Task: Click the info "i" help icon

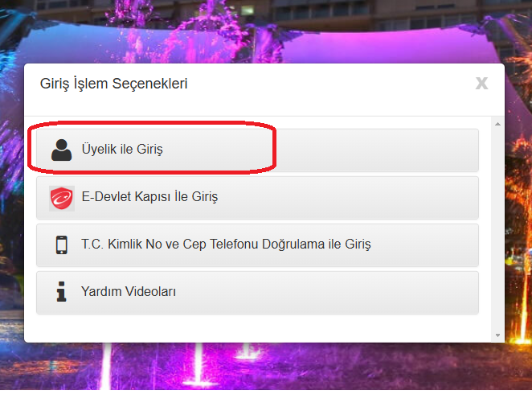Action: [61, 292]
